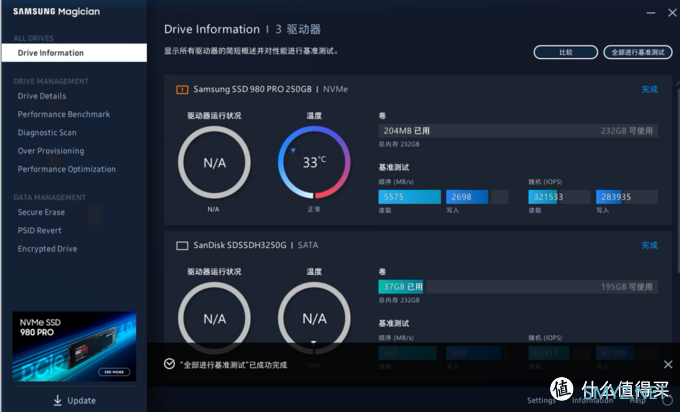Go to Performance Benchmark
The height and width of the screenshot is (412, 680).
(x=64, y=114)
